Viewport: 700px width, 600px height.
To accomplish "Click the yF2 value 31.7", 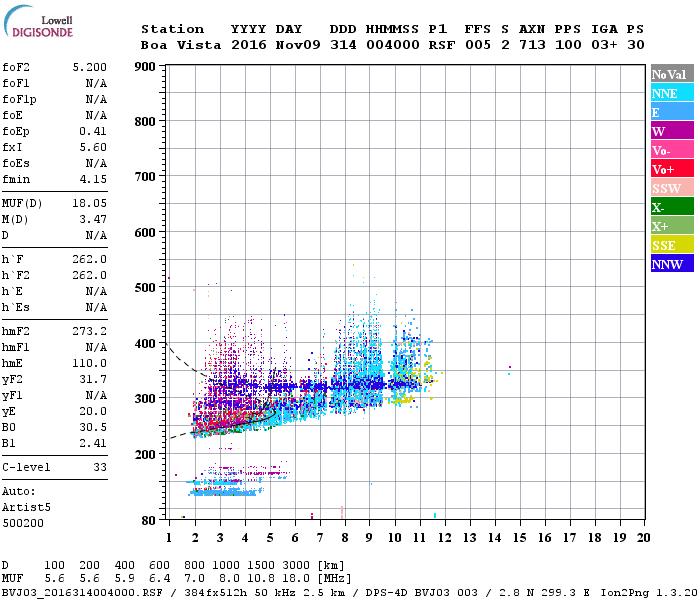I will click(93, 379).
